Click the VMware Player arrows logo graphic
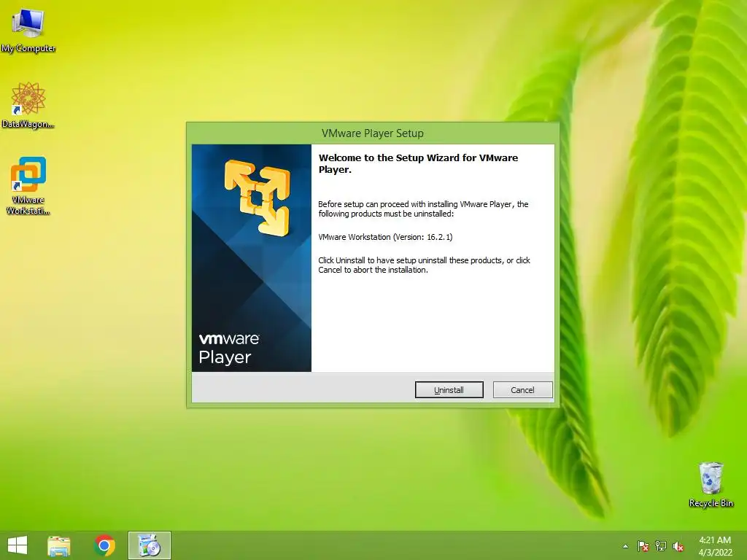The width and height of the screenshot is (747, 560). coord(258,198)
